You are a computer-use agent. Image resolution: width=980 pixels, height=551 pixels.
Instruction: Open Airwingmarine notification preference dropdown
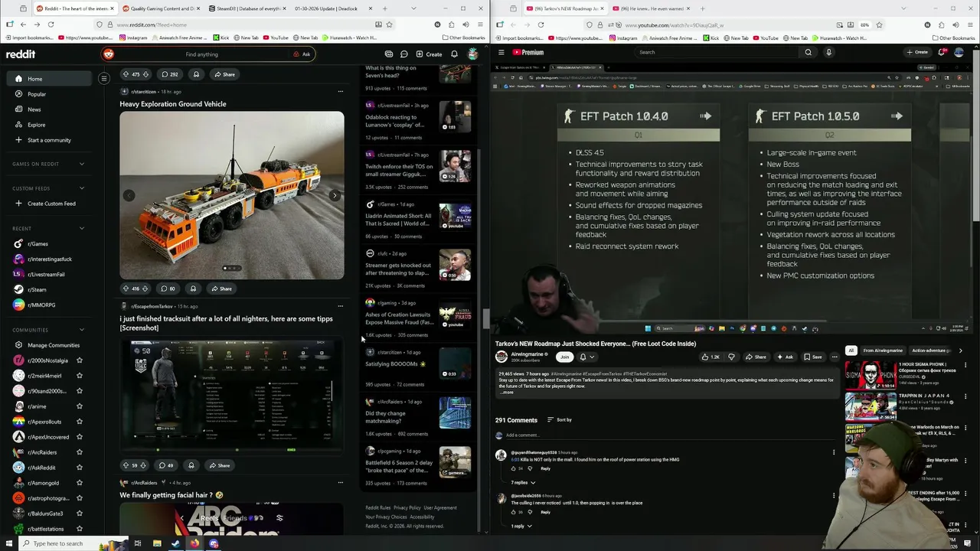pyautogui.click(x=586, y=357)
